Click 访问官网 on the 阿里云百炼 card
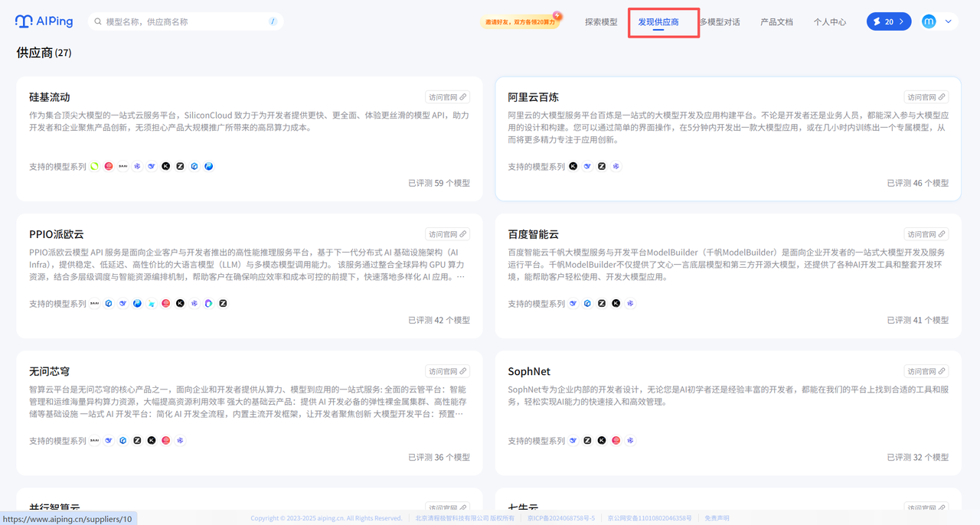This screenshot has width=980, height=525. click(926, 97)
